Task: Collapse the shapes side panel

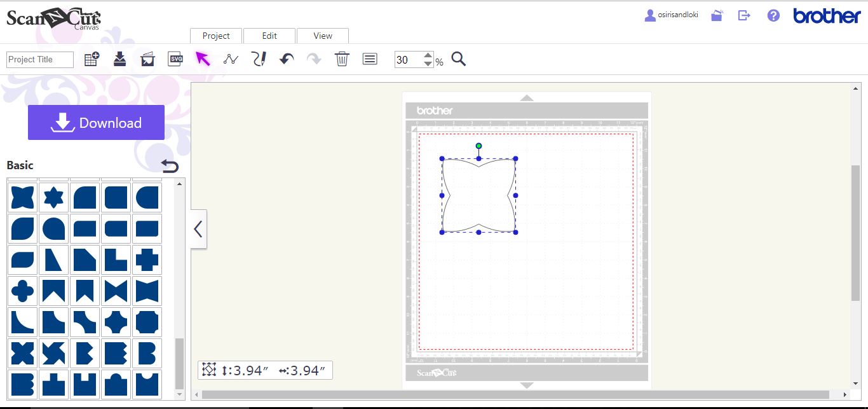Action: (198, 229)
